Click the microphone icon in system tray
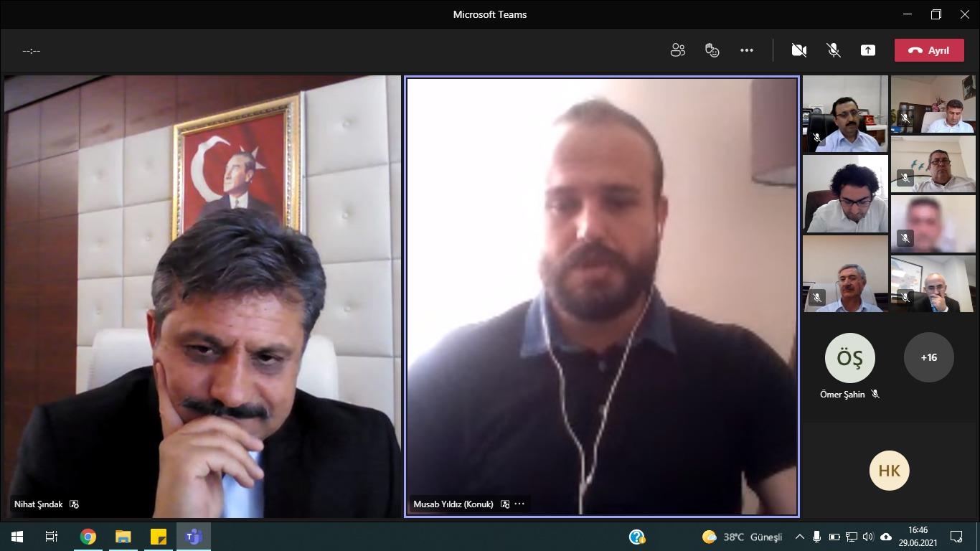Viewport: 980px width, 551px height. click(816, 537)
